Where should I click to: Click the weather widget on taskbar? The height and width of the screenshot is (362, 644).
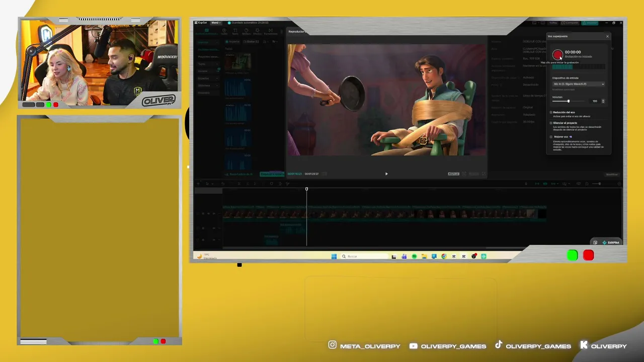(207, 256)
